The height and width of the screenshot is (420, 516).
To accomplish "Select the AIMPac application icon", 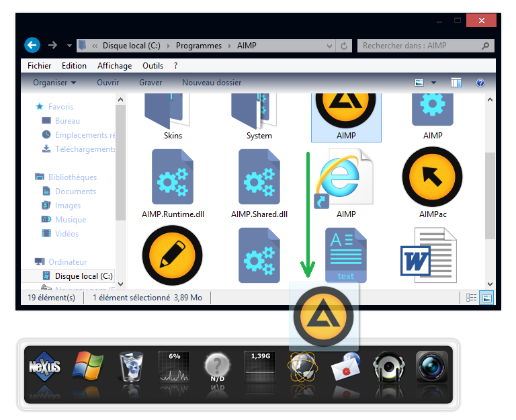I will [433, 183].
